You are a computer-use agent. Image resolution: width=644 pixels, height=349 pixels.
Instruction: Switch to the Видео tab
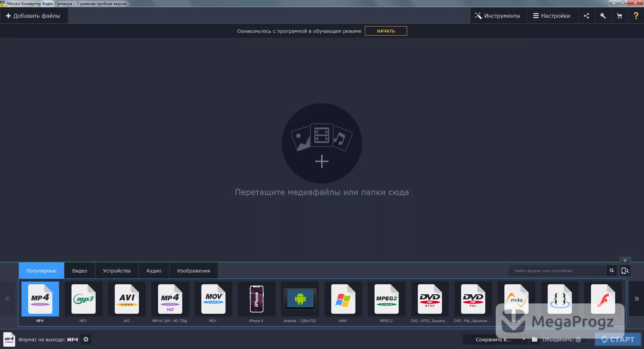point(79,271)
